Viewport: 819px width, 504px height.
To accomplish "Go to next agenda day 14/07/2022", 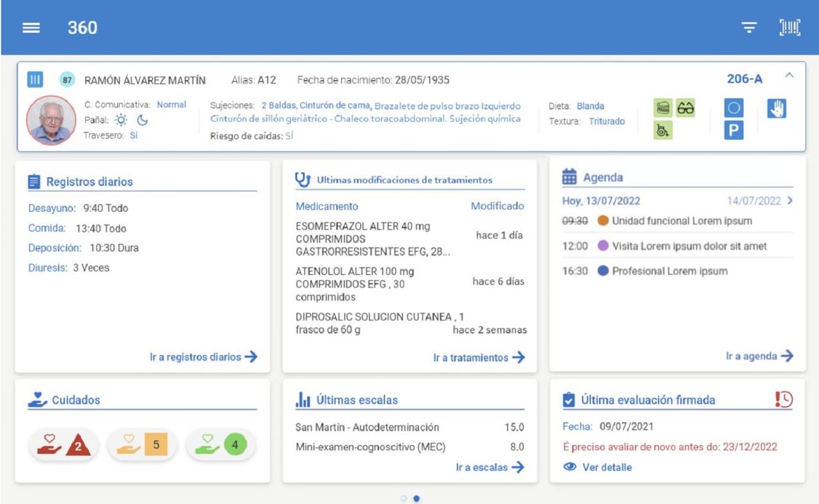I will coord(761,201).
